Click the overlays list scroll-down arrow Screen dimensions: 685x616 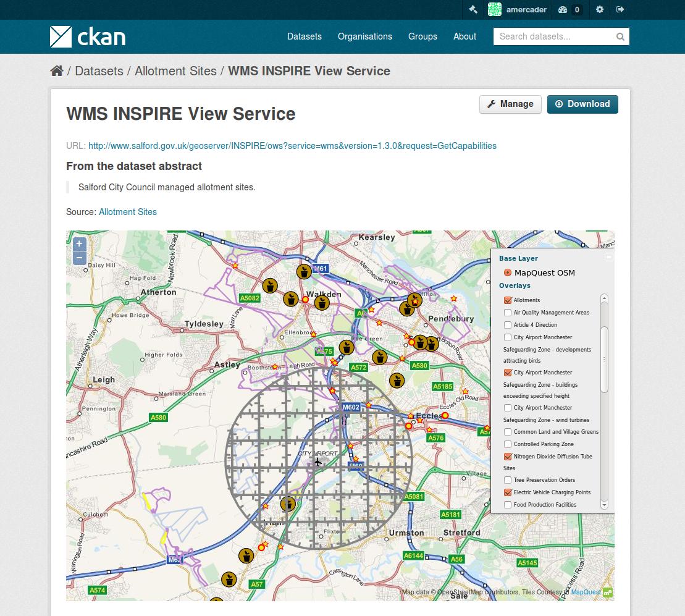tap(605, 505)
